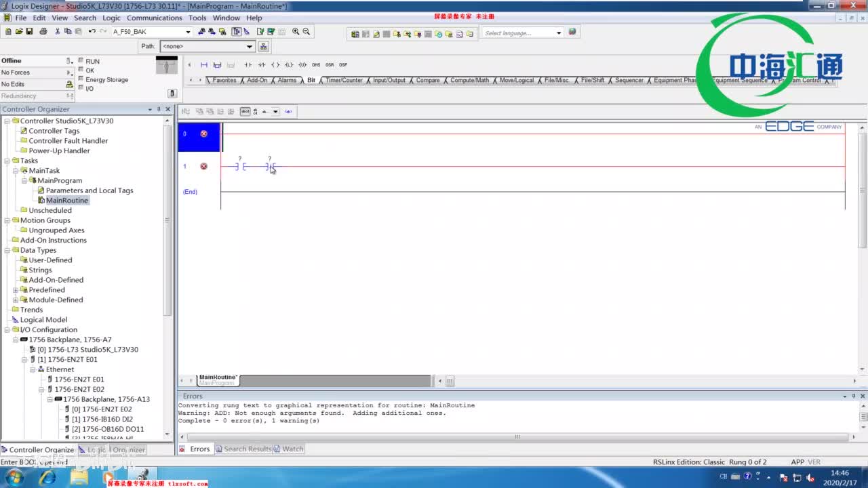This screenshot has width=868, height=488.
Task: Switch to the Compare instruction tab
Action: (428, 80)
